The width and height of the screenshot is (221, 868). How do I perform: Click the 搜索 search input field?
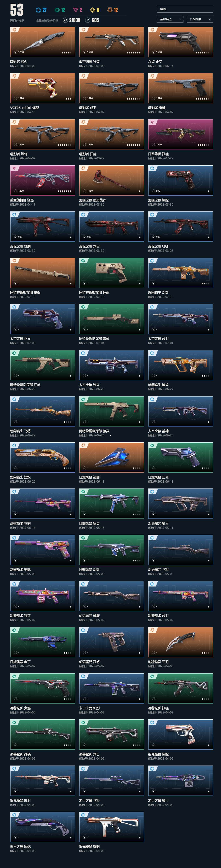pyautogui.click(x=185, y=9)
